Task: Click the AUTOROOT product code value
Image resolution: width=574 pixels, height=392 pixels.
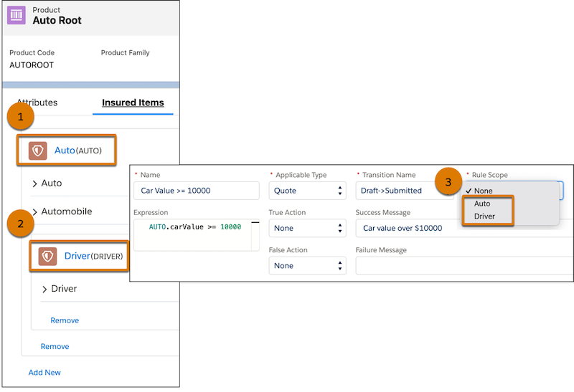Action: (32, 65)
